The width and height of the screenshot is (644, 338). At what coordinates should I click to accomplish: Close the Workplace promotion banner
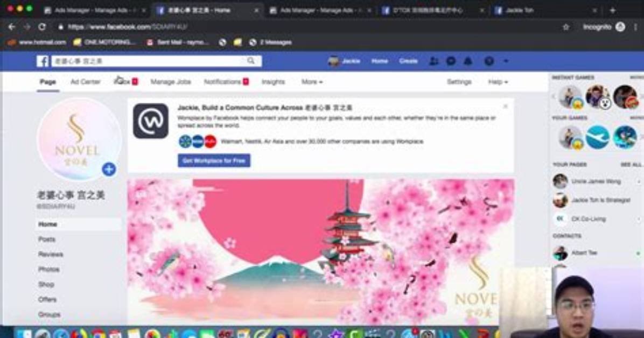coord(506,107)
